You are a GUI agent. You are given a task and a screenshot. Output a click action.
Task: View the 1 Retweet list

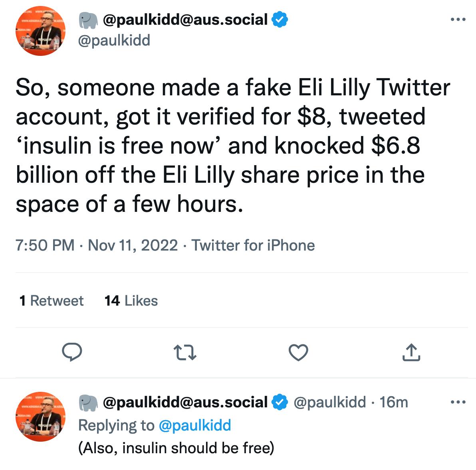52,300
